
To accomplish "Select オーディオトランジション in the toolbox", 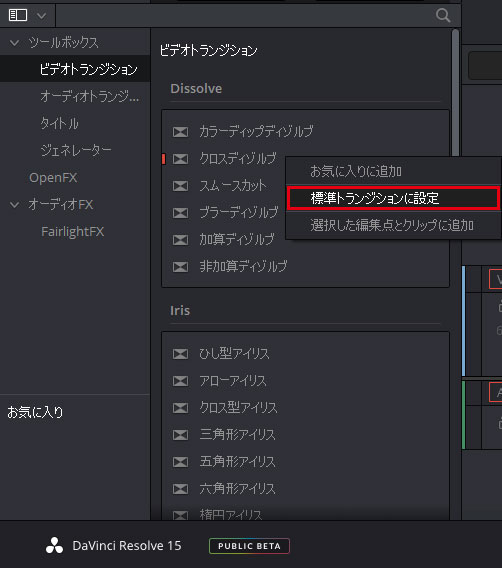I will coord(89,96).
